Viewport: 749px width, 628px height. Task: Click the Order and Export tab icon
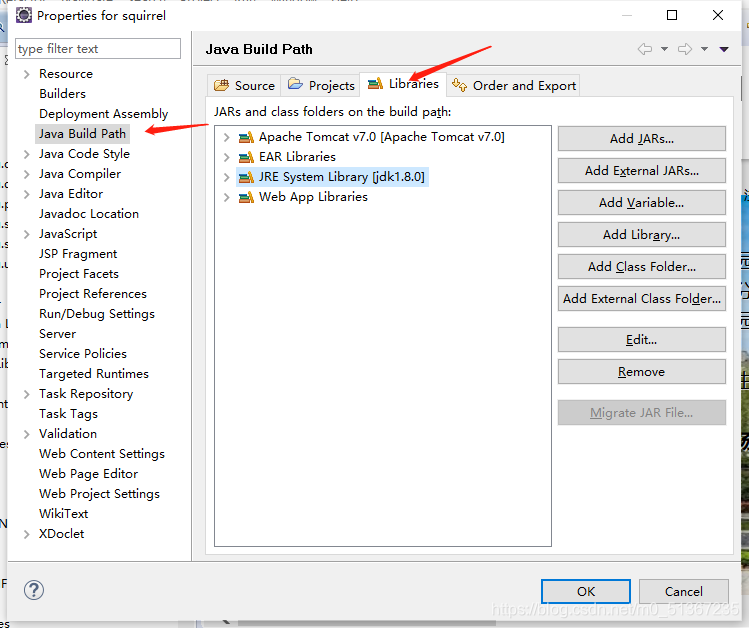click(x=459, y=85)
